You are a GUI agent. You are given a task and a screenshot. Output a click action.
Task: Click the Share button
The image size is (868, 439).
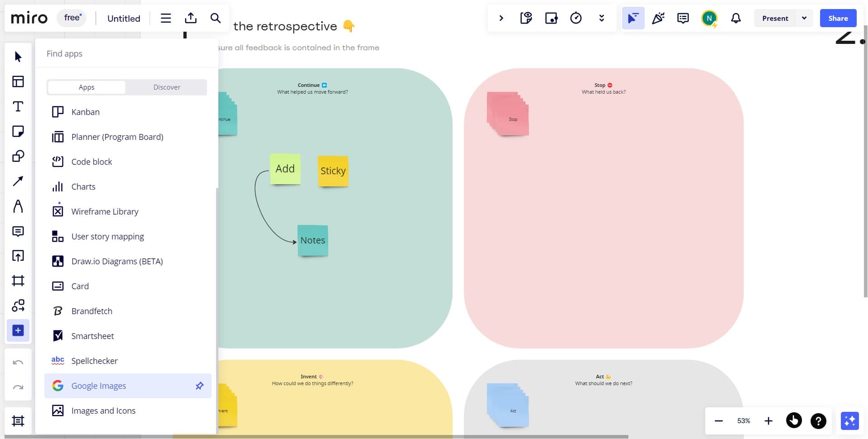838,18
